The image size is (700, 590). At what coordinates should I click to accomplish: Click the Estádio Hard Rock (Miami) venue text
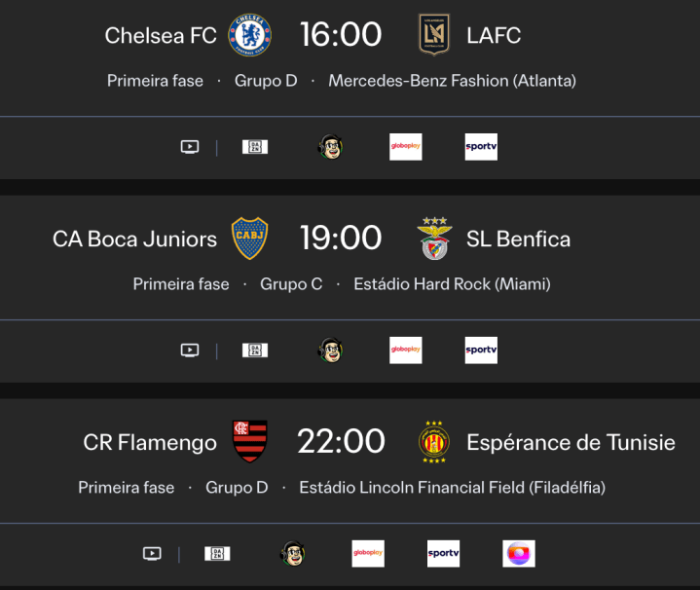pyautogui.click(x=452, y=284)
